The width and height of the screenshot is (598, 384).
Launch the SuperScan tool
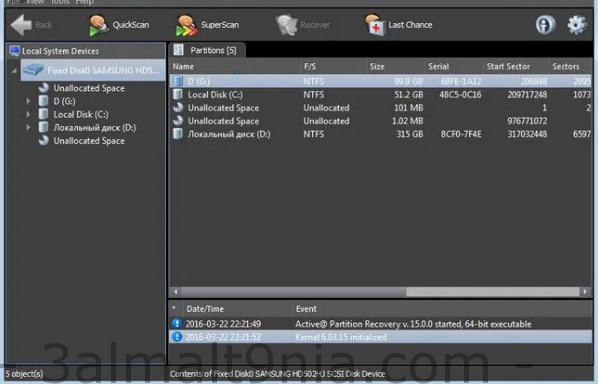207,25
